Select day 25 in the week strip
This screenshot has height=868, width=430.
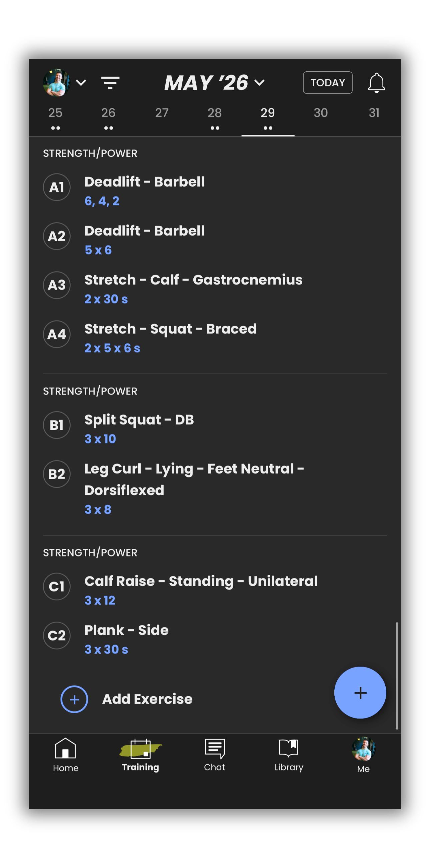click(55, 118)
